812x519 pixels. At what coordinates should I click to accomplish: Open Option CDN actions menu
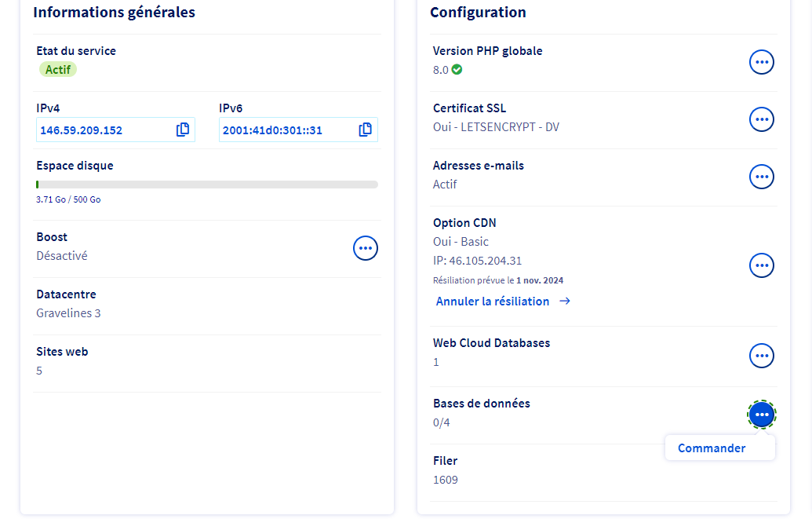[x=762, y=265]
